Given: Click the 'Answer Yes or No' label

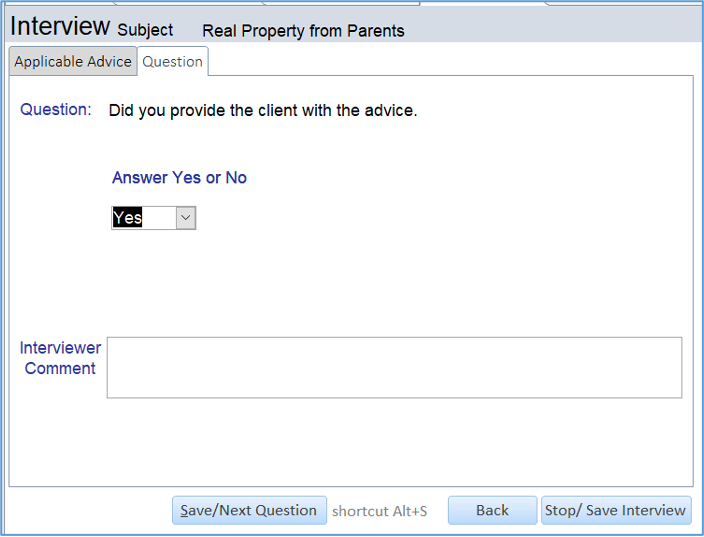Looking at the screenshot, I should point(179,178).
